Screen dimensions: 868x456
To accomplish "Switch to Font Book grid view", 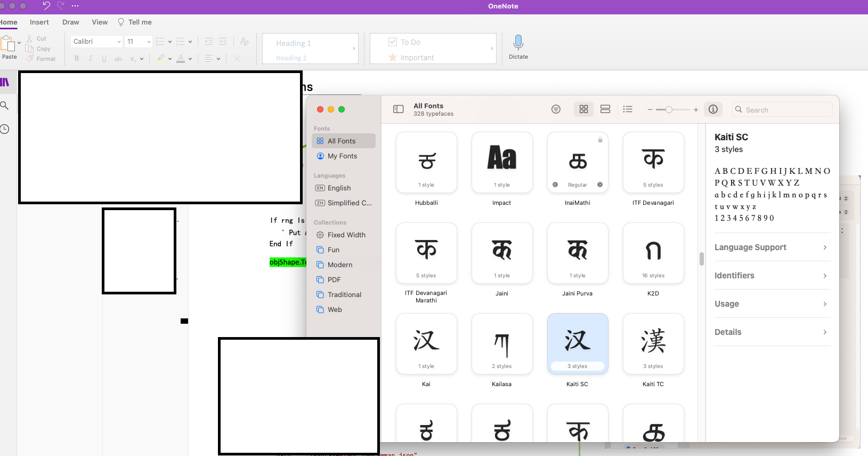I will 584,109.
